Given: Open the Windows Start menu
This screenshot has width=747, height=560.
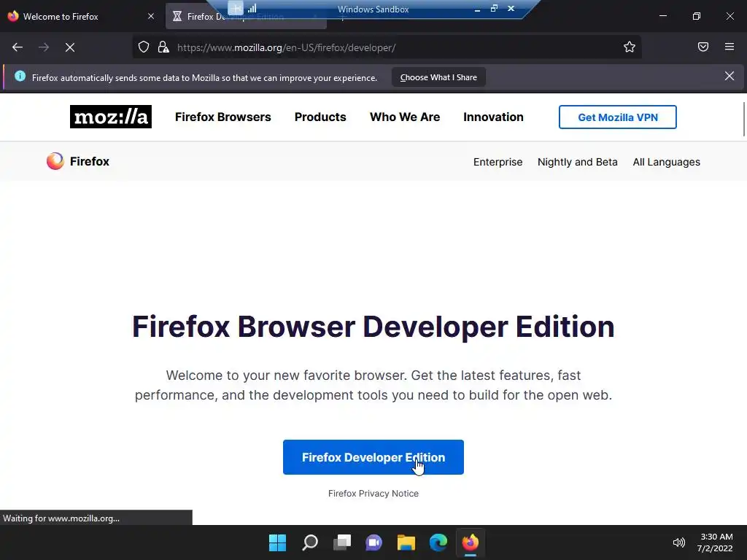Looking at the screenshot, I should tap(277, 542).
